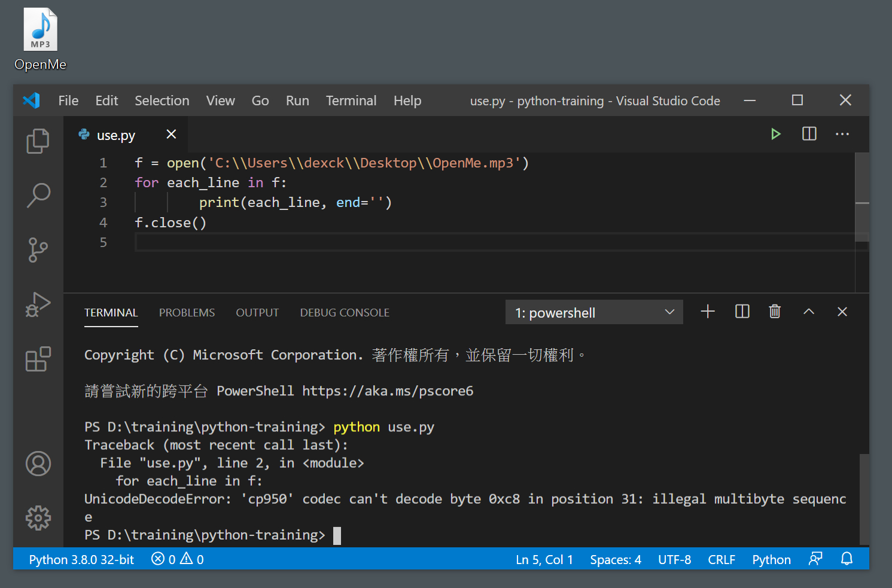The height and width of the screenshot is (588, 892).
Task: Change indentation via 'Spaces: 4'
Action: (x=616, y=559)
